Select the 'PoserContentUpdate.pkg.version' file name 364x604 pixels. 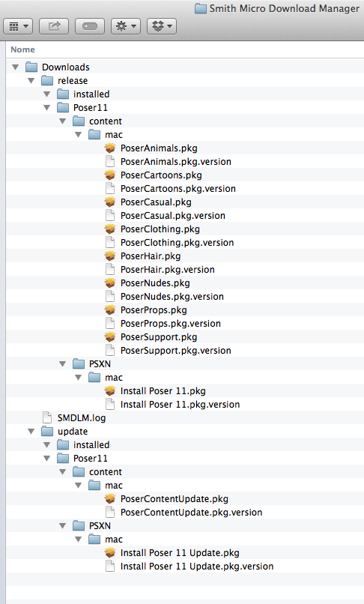click(x=191, y=513)
